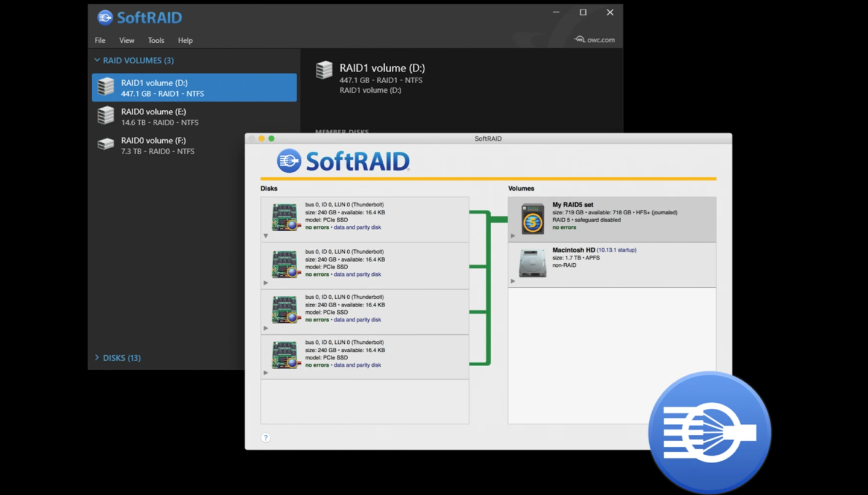Select the RAID0 volume (F:) row
This screenshot has height=495, width=868.
click(x=194, y=146)
